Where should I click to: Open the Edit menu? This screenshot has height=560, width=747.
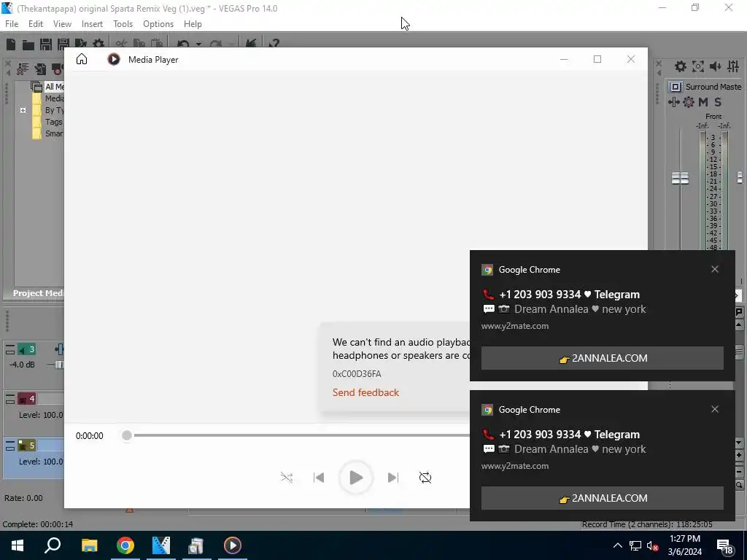pos(36,24)
